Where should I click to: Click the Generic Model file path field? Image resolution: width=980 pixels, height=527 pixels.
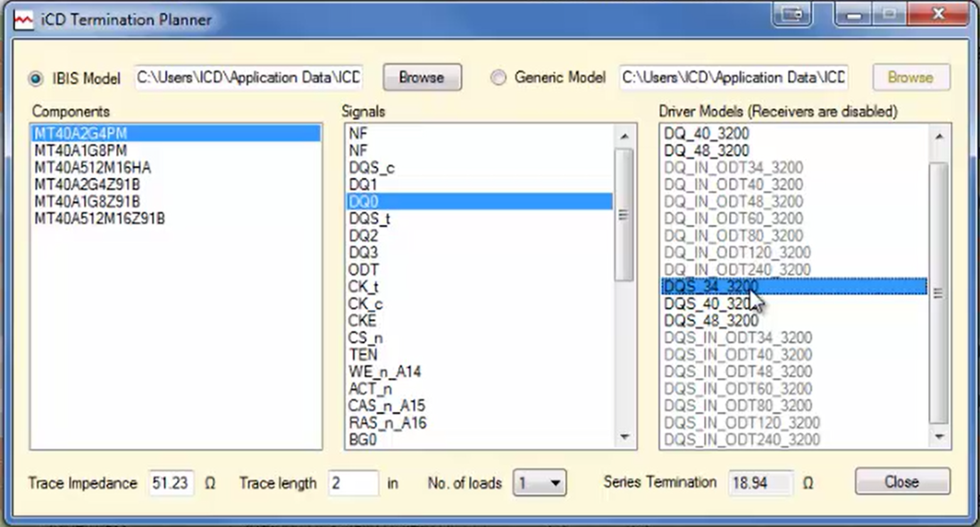click(733, 78)
